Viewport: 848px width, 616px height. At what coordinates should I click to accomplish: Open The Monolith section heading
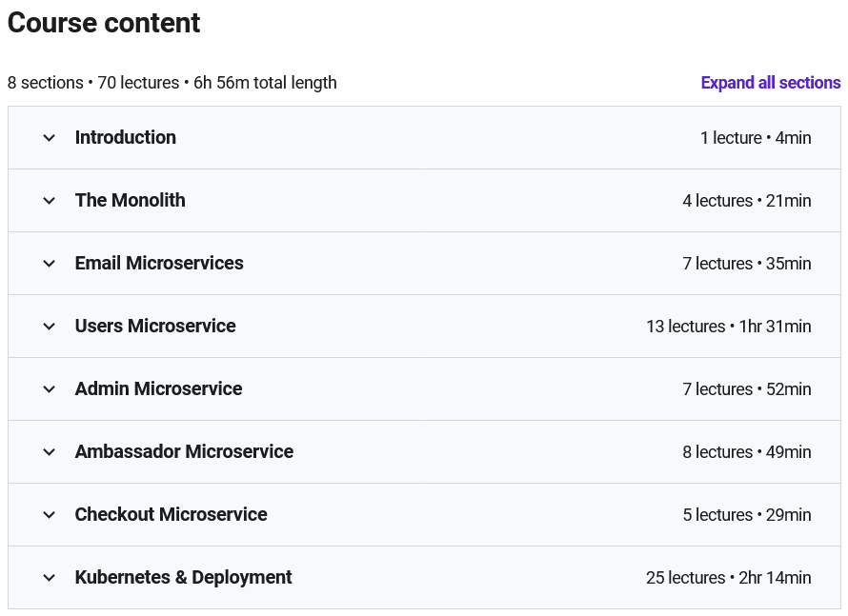pyautogui.click(x=130, y=200)
